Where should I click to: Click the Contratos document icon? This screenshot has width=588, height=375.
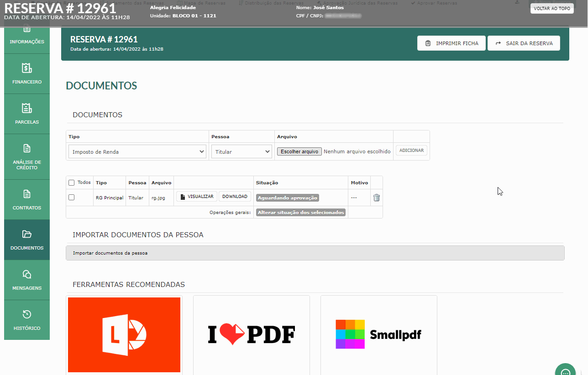point(27,194)
